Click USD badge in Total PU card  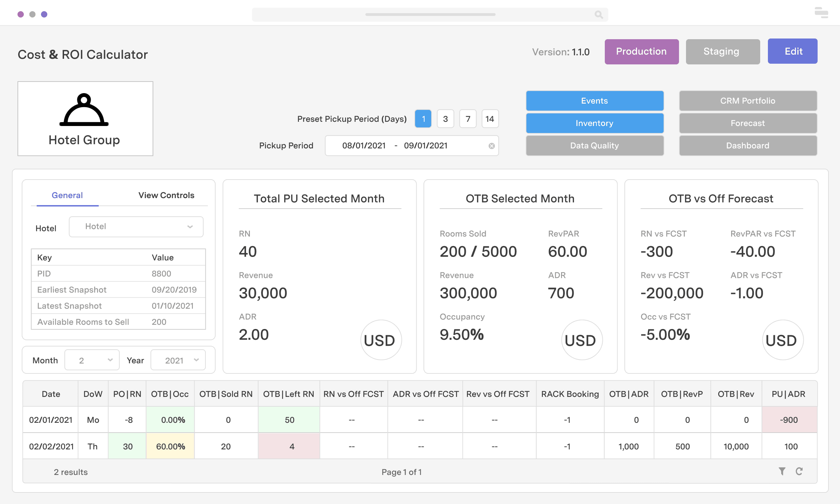click(380, 340)
